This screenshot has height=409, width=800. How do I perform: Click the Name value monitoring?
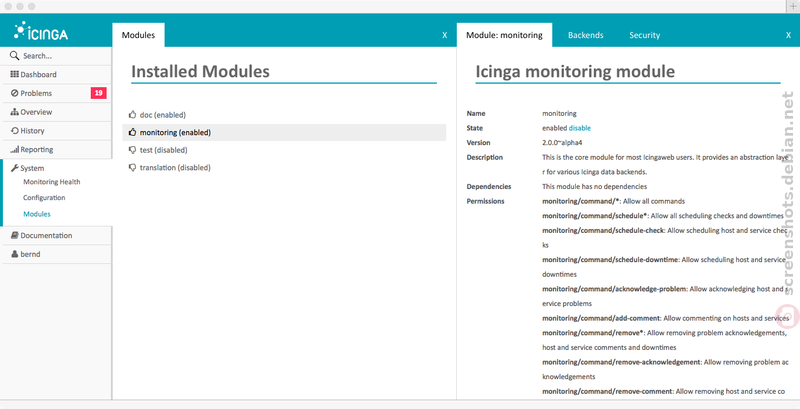click(559, 113)
